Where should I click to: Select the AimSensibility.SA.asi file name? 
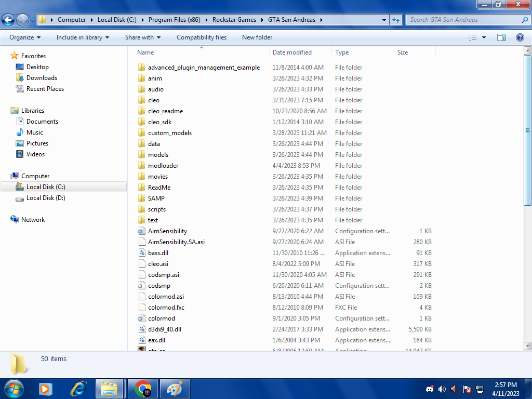(176, 242)
